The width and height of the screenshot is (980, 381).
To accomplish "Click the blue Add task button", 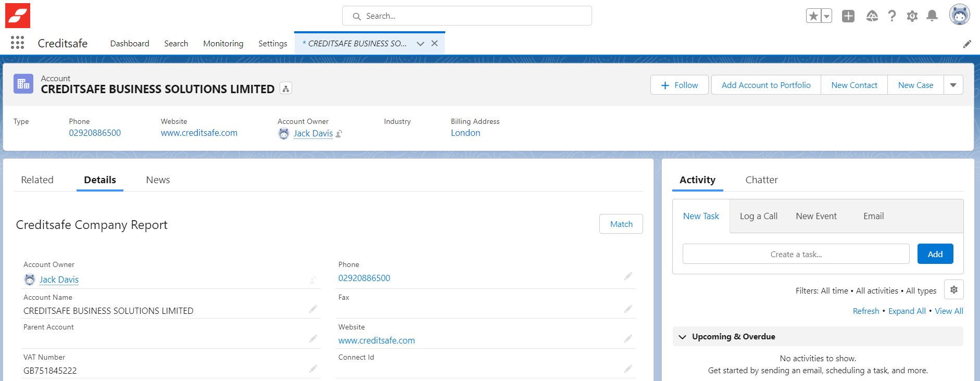I will [x=935, y=254].
